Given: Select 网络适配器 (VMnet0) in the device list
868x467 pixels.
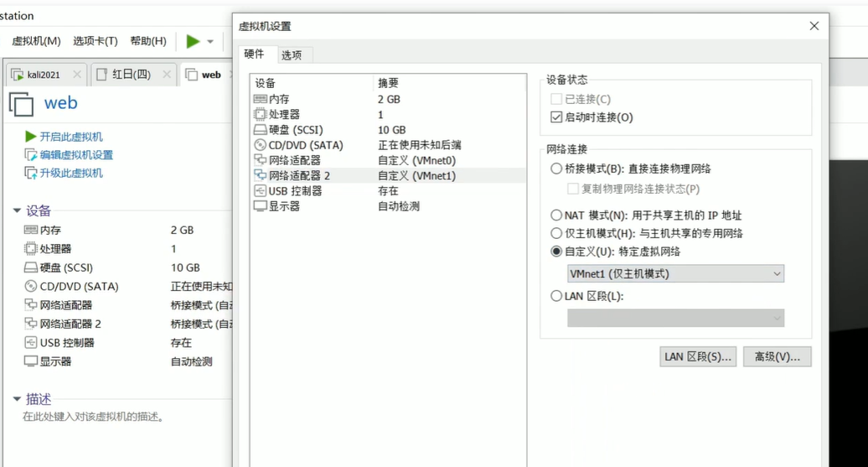Looking at the screenshot, I should coord(294,160).
